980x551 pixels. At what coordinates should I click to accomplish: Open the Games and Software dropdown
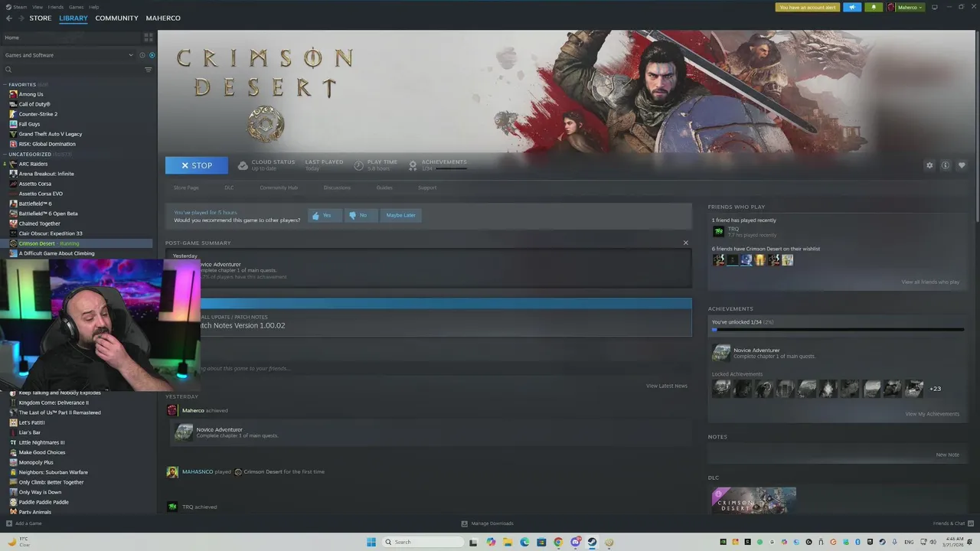point(67,55)
